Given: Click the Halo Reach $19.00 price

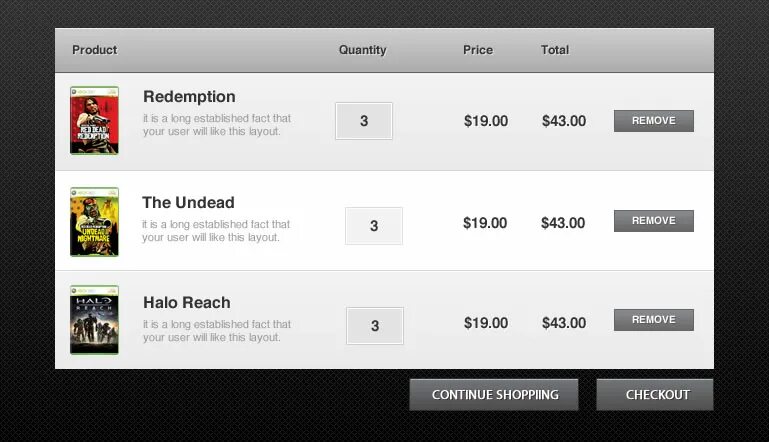Looking at the screenshot, I should [x=486, y=323].
